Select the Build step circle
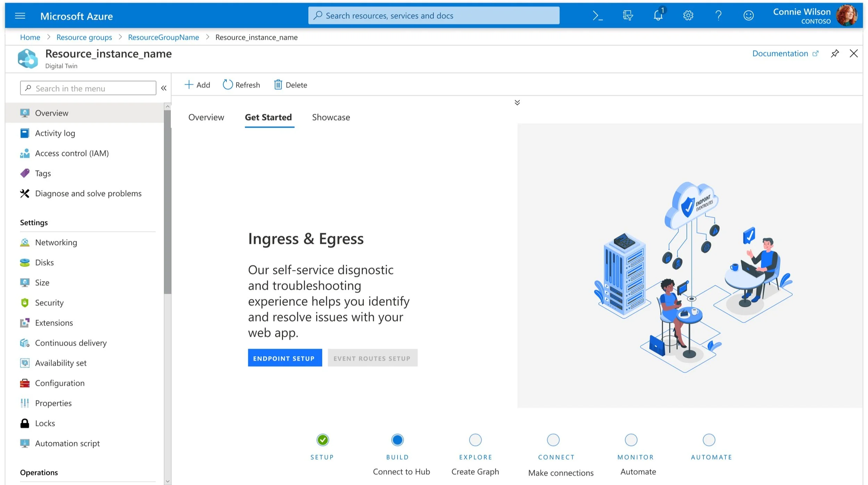Image resolution: width=868 pixels, height=485 pixels. pos(397,440)
